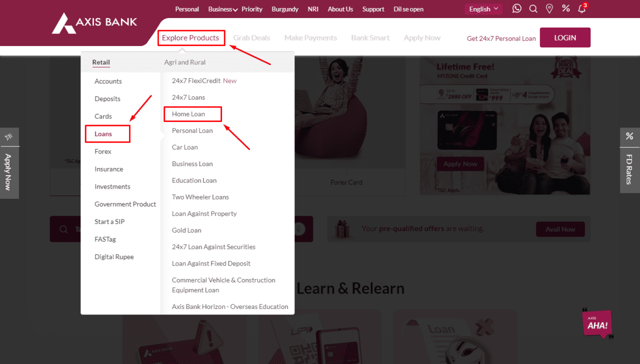640x364 pixels.
Task: Open the Two Wheeler Loans link
Action: tap(200, 197)
